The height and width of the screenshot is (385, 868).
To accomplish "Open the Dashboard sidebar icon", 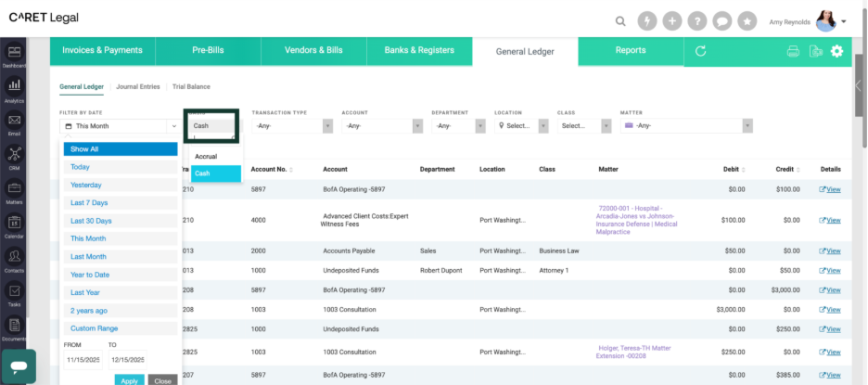I will [x=15, y=52].
